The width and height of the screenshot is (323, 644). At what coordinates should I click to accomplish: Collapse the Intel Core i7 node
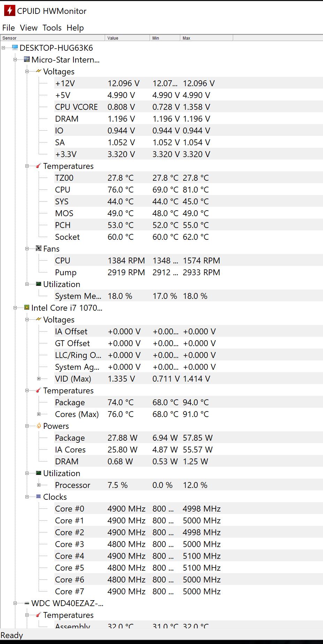pos(15,308)
